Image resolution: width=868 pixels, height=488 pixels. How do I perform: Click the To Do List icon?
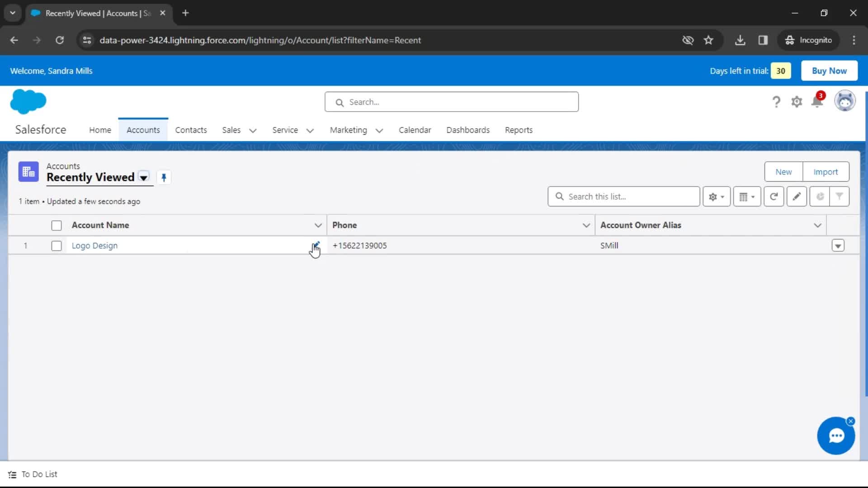[12, 474]
